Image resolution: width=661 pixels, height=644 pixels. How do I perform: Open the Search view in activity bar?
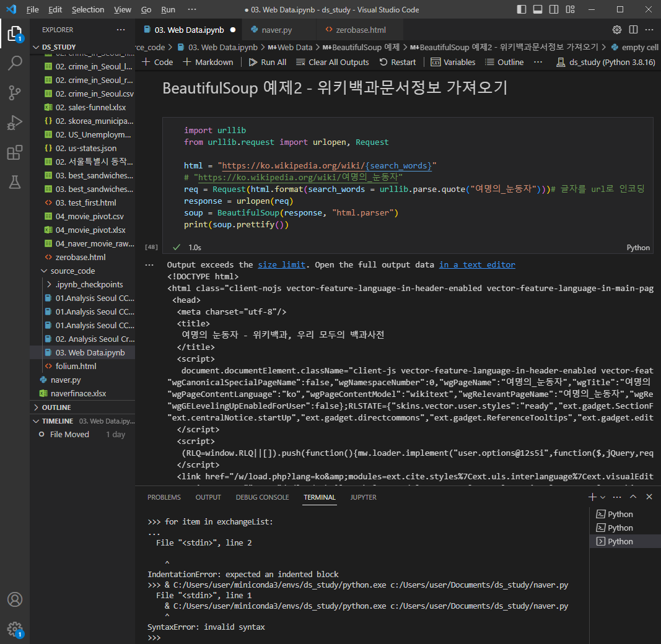point(15,63)
